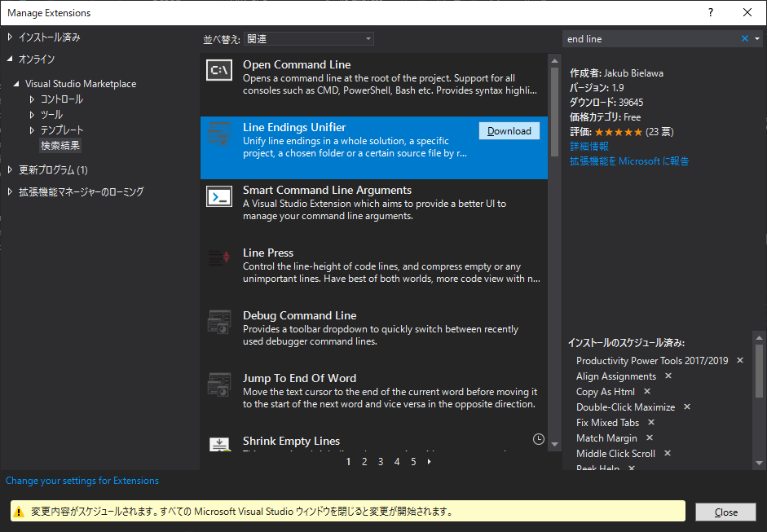Go to page 3 of search results
This screenshot has width=767, height=532.
[380, 461]
